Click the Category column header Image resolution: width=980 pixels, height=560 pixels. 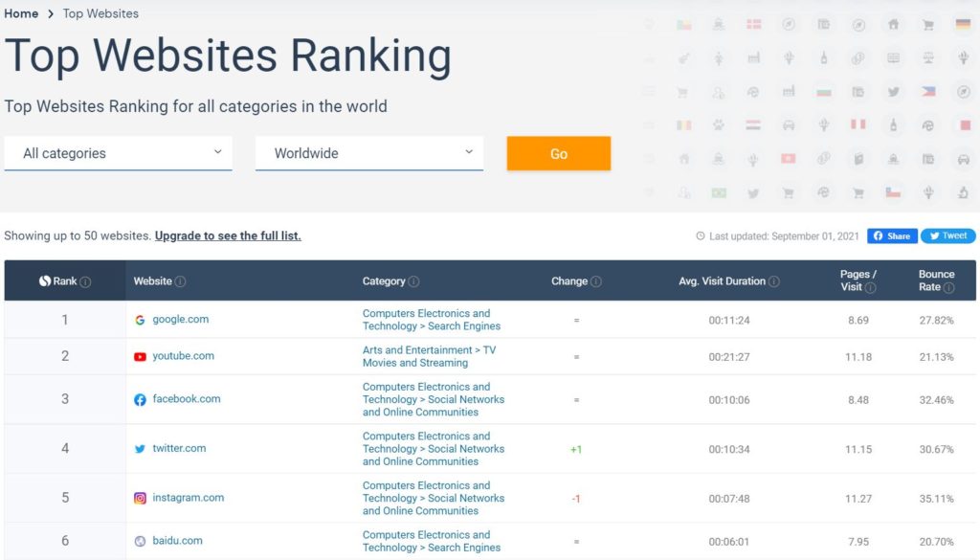tap(384, 281)
